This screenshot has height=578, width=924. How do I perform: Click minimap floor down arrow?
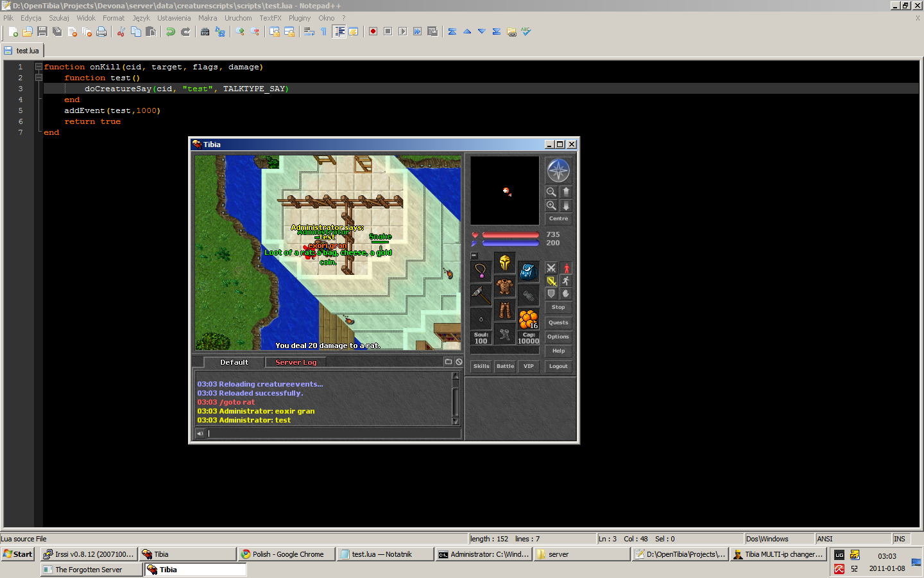point(566,206)
